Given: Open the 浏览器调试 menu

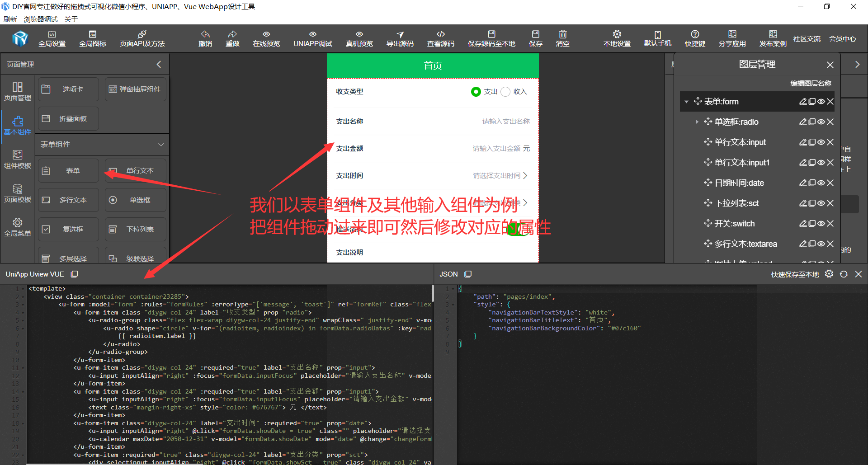Looking at the screenshot, I should [x=41, y=19].
